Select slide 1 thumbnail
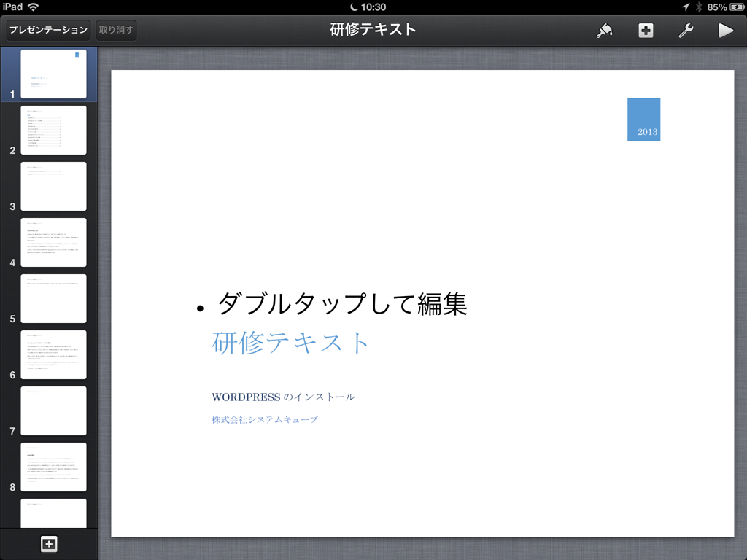 (x=53, y=74)
